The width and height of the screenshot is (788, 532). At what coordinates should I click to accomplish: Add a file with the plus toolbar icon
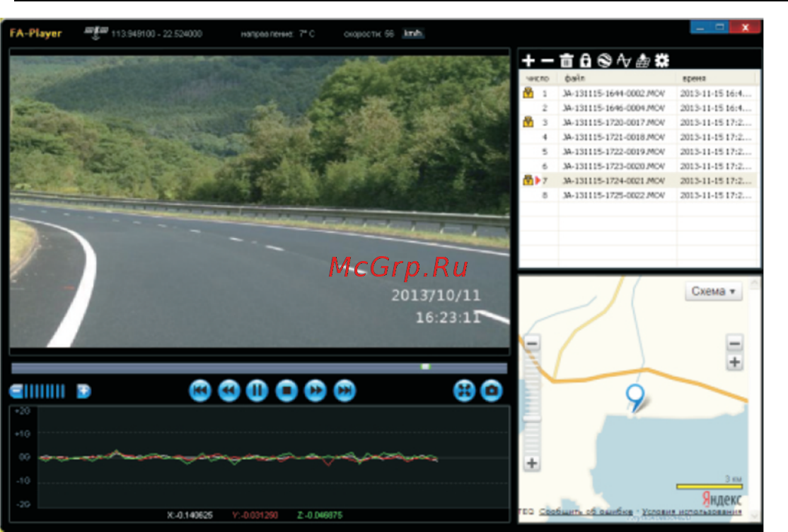click(x=528, y=61)
